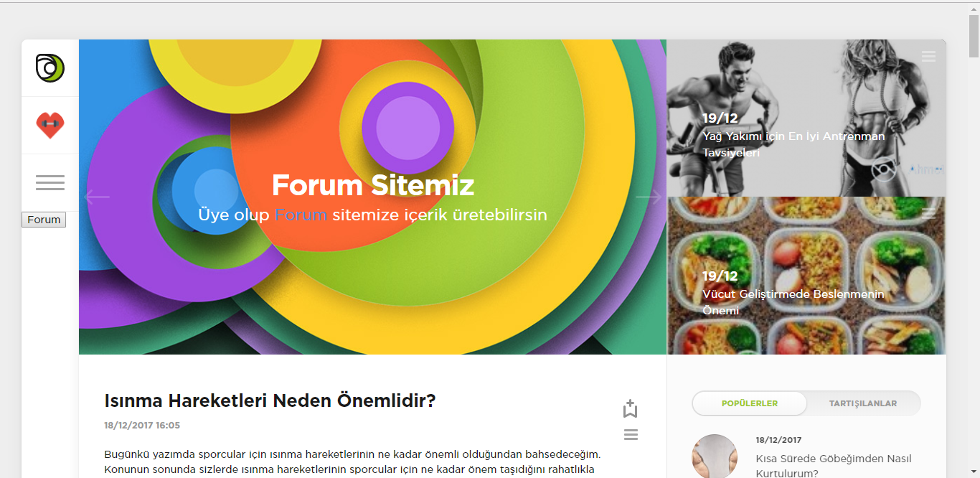Image resolution: width=980 pixels, height=478 pixels.
Task: Click the round thumbnail of Göbeğimden post
Action: pyautogui.click(x=715, y=456)
